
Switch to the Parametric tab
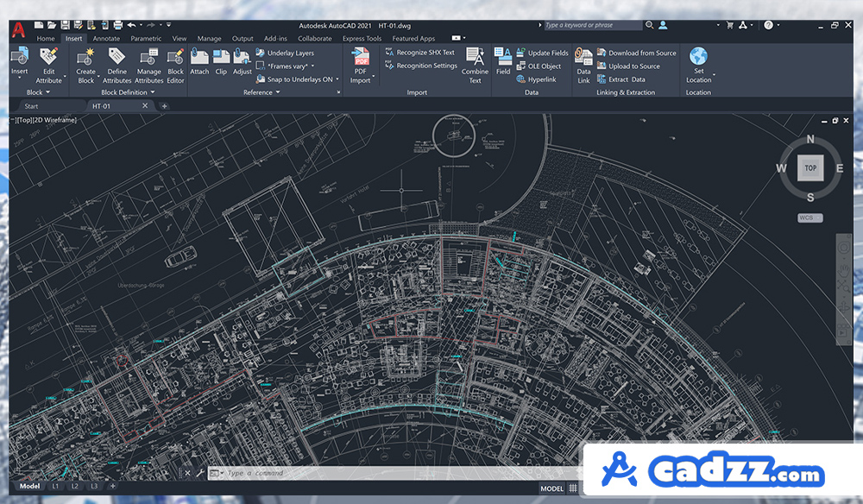146,39
